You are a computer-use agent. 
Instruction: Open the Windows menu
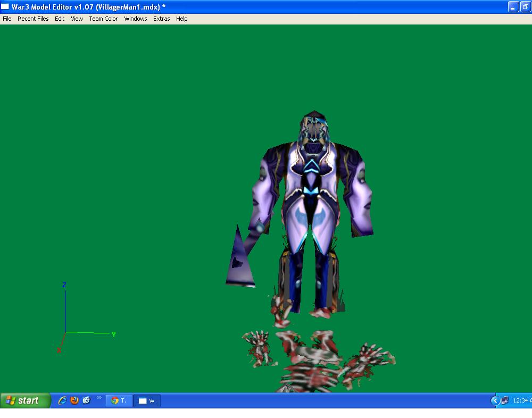point(135,19)
